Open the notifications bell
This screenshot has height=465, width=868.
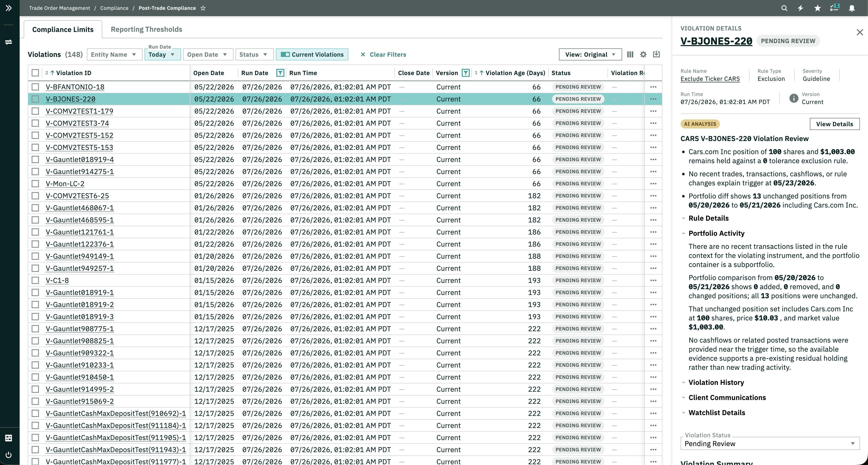point(852,8)
